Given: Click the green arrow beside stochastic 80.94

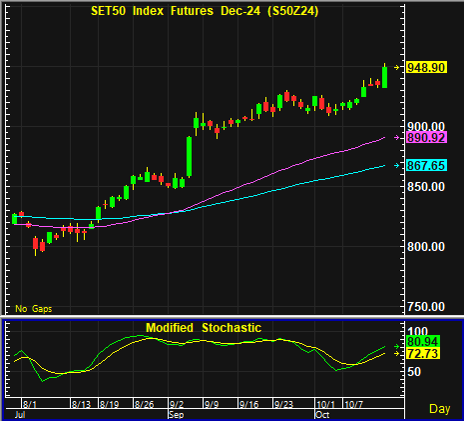Looking at the screenshot, I should (x=397, y=347).
